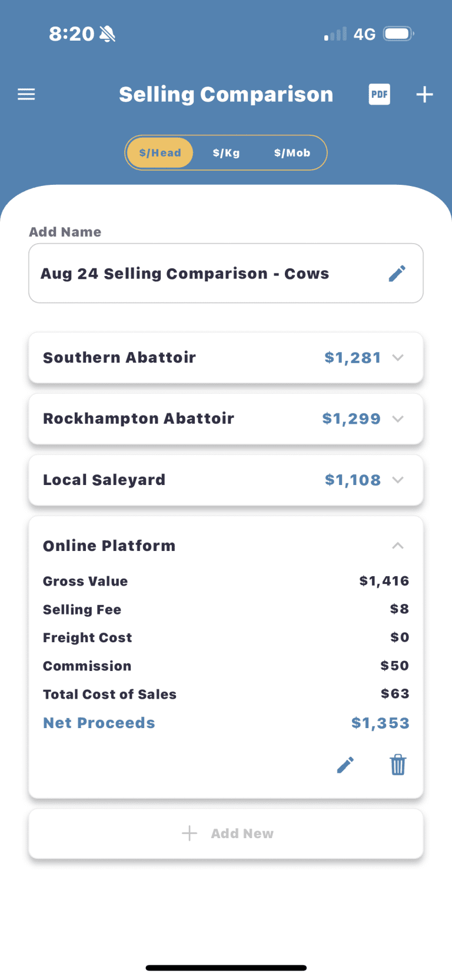
Task: Switch view to $/Head
Action: pyautogui.click(x=160, y=153)
